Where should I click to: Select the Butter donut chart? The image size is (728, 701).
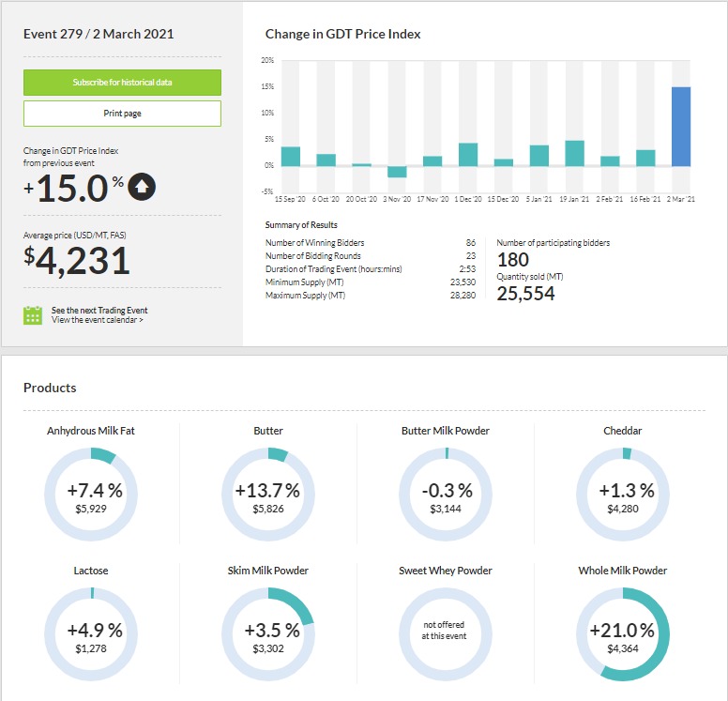tap(267, 495)
